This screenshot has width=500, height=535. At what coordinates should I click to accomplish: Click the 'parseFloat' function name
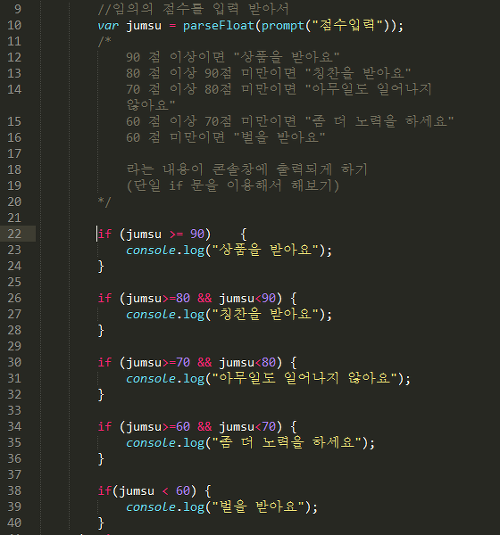[218, 26]
